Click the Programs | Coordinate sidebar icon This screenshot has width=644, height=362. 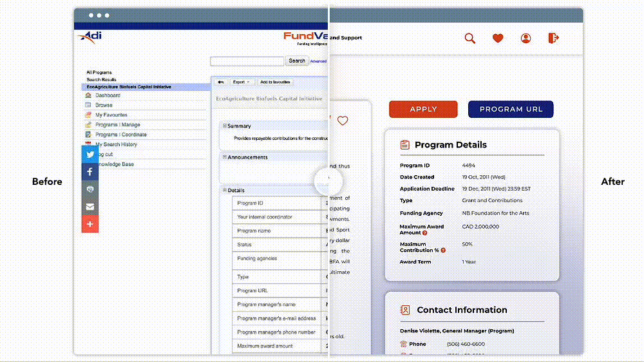point(88,135)
